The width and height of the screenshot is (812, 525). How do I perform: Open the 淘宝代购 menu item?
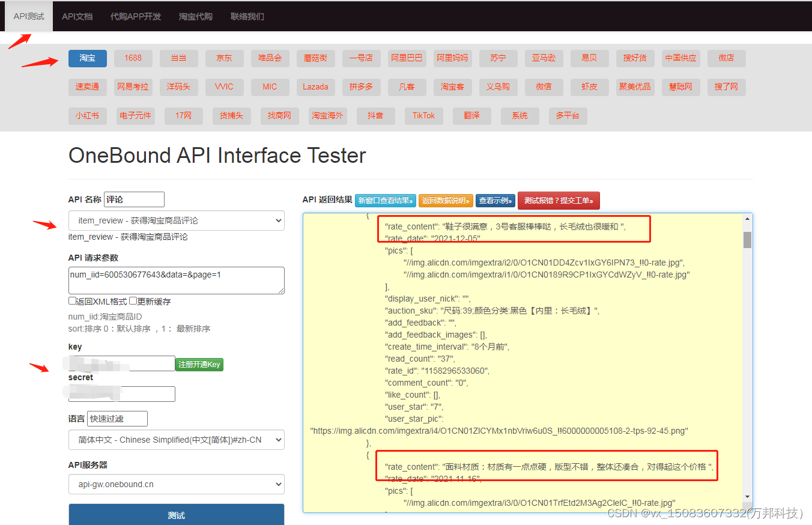(195, 16)
